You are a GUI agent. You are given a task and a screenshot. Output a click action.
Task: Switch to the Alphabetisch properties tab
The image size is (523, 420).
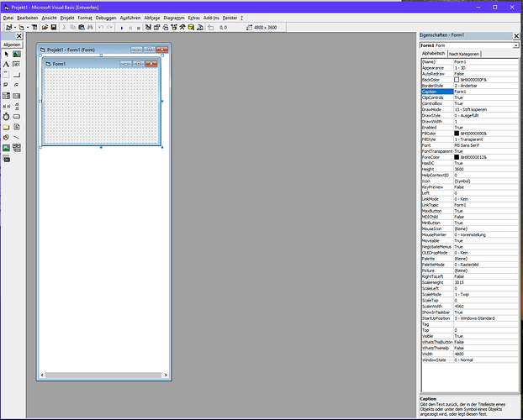(x=433, y=53)
